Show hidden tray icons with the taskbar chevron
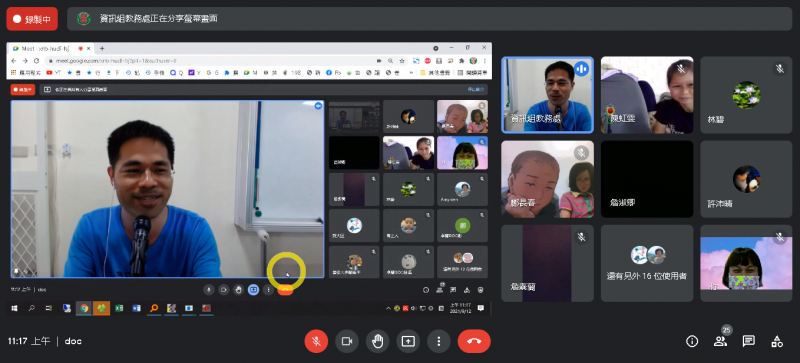 click(x=388, y=308)
